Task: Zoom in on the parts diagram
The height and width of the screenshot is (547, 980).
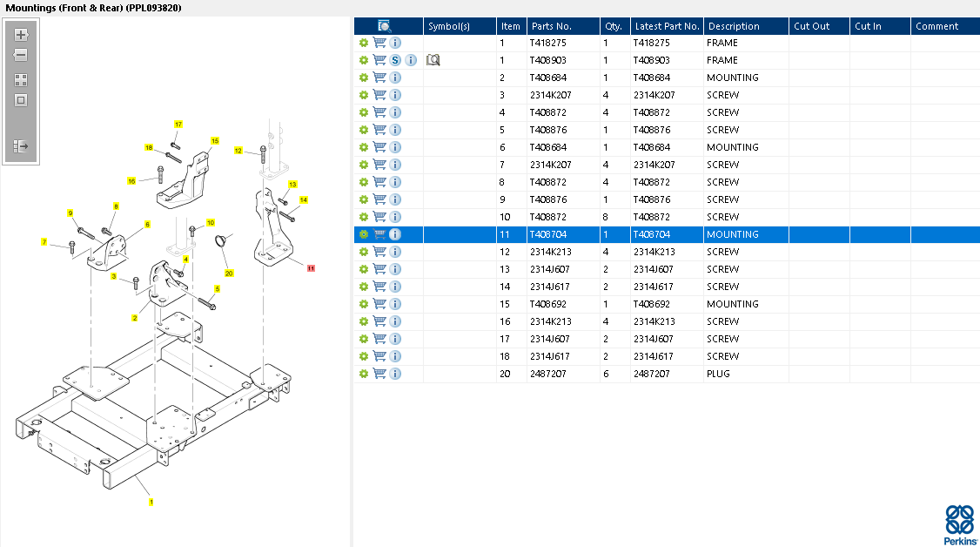Action: coord(21,34)
